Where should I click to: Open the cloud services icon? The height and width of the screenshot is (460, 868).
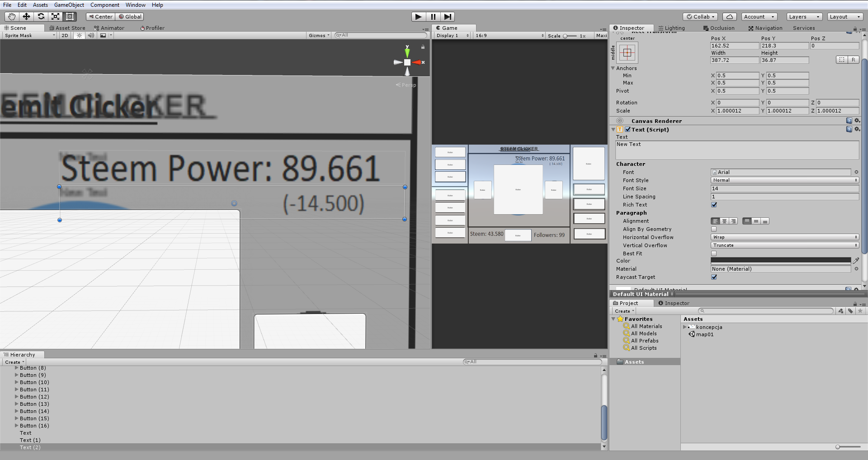pos(729,17)
